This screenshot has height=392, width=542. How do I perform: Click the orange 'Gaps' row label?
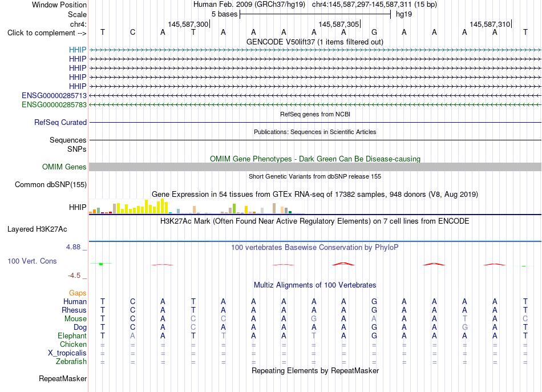[78, 293]
